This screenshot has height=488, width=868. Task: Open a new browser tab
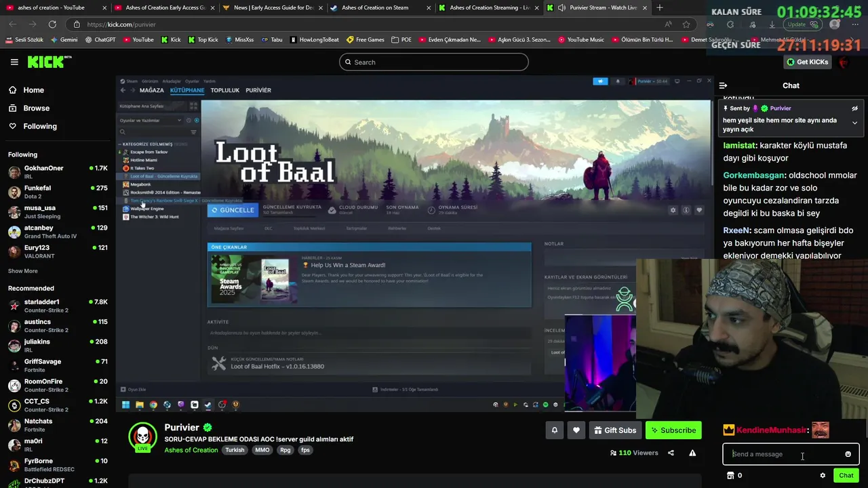660,7
